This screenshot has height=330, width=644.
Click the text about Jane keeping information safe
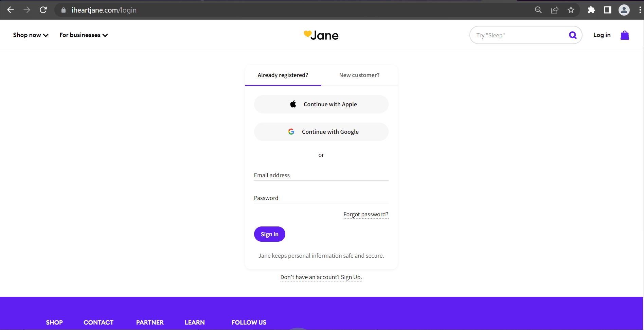(321, 256)
